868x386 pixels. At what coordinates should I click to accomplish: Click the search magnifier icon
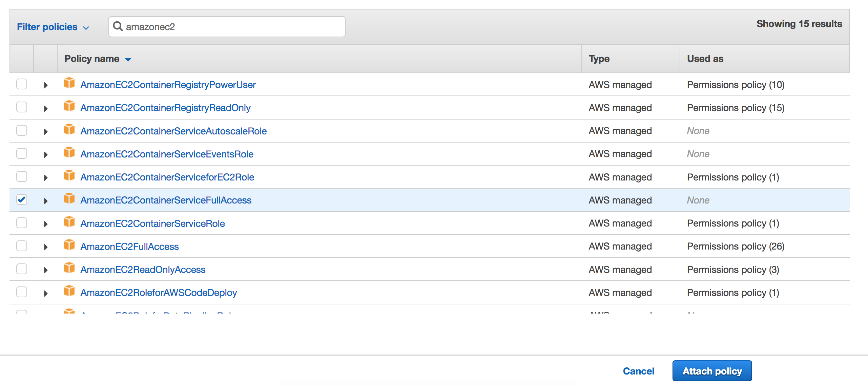click(118, 26)
